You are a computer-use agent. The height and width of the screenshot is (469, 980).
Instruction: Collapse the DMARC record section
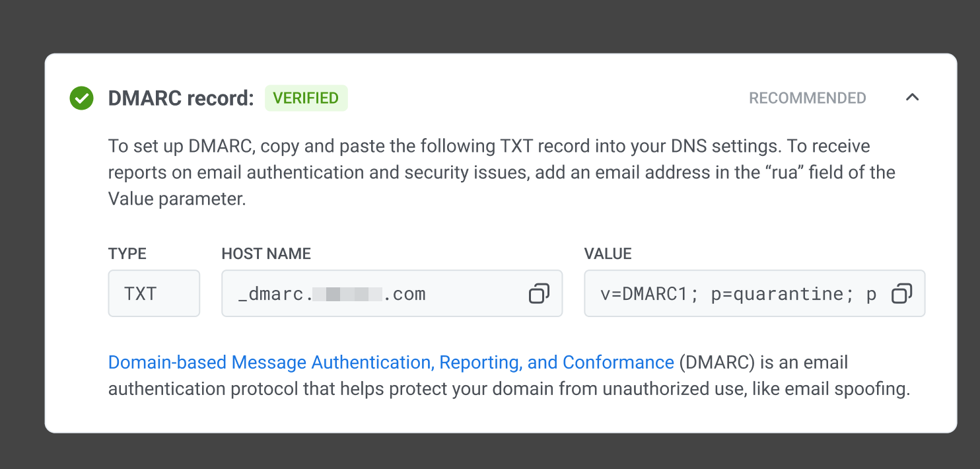point(912,98)
